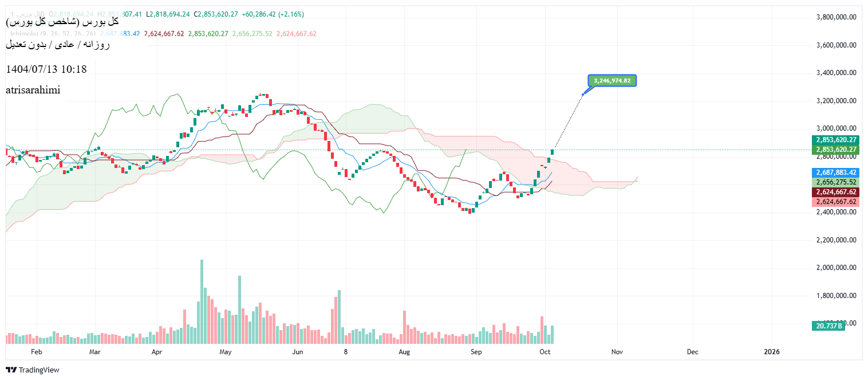Click the TradingView text link
The height and width of the screenshot is (380, 868).
pyautogui.click(x=39, y=370)
